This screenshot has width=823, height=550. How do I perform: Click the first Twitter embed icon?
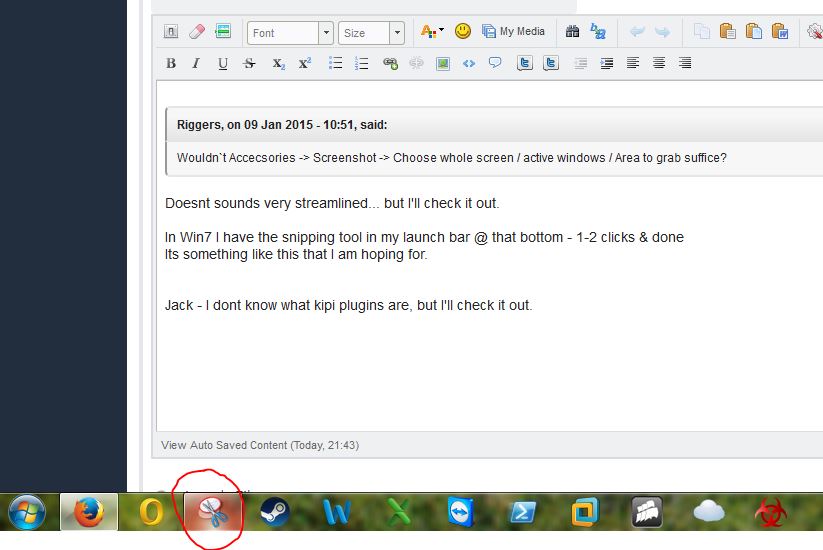525,64
